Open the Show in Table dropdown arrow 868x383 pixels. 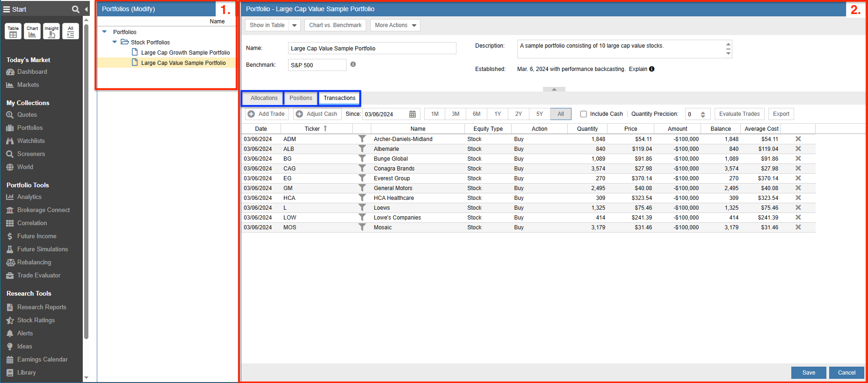click(295, 25)
